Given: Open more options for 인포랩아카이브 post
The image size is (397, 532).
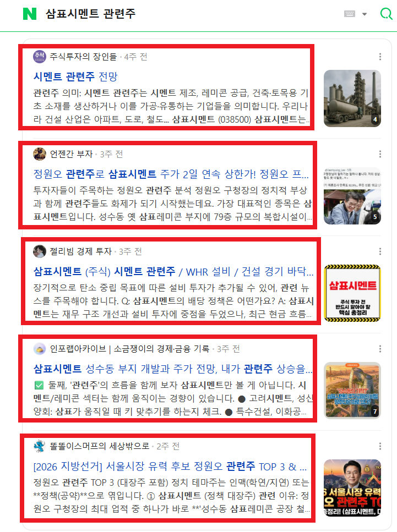Looking at the screenshot, I should [x=380, y=349].
